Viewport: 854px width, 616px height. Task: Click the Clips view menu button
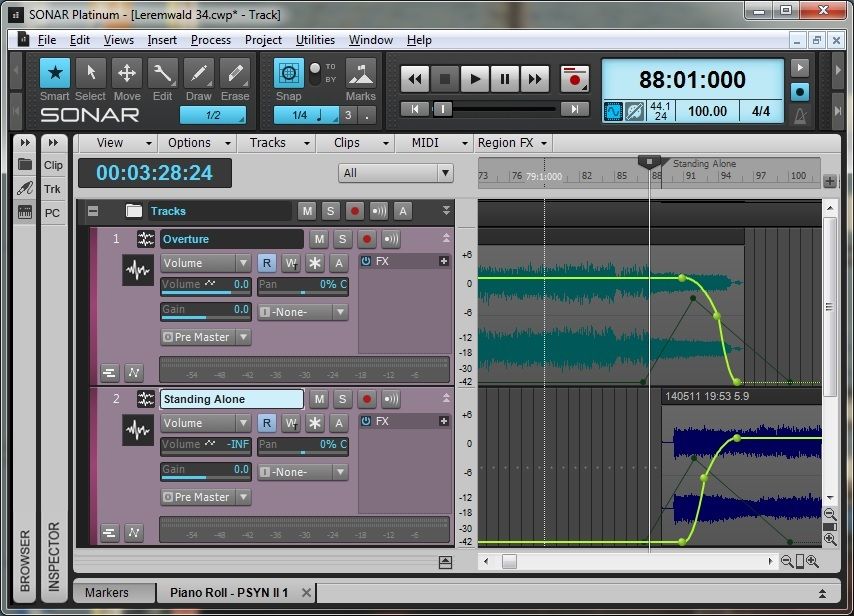[x=354, y=143]
